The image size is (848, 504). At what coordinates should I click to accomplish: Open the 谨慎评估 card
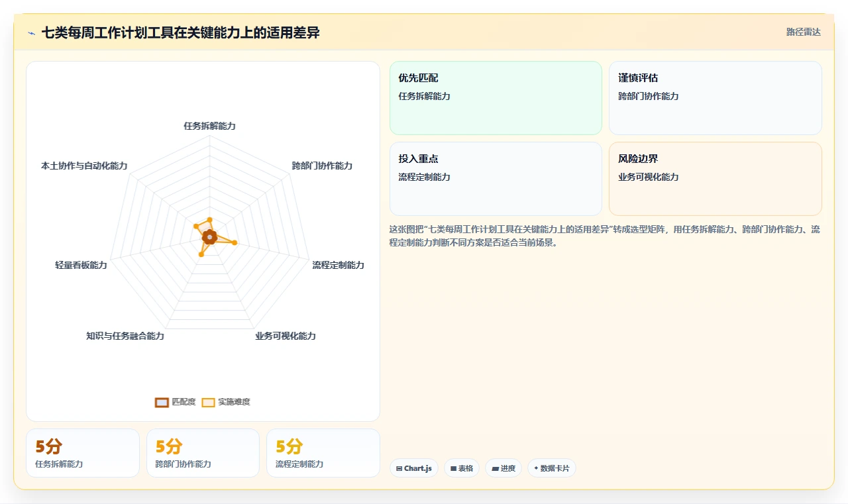(715, 98)
